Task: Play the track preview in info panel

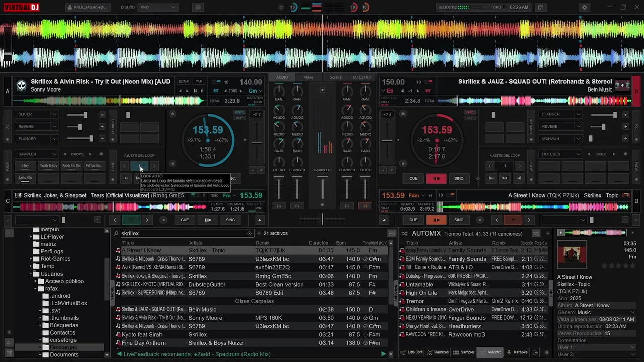Action: (x=561, y=233)
